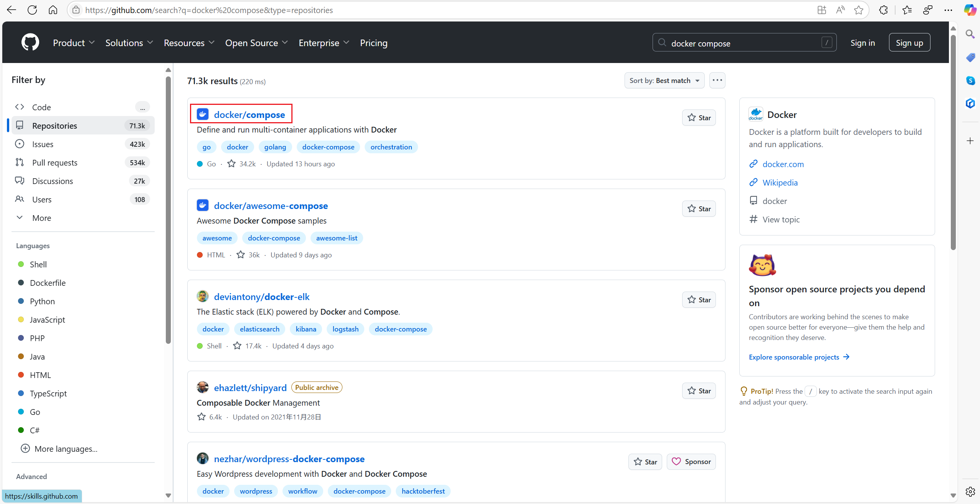
Task: Filter by JavaScript language
Action: pyautogui.click(x=47, y=320)
